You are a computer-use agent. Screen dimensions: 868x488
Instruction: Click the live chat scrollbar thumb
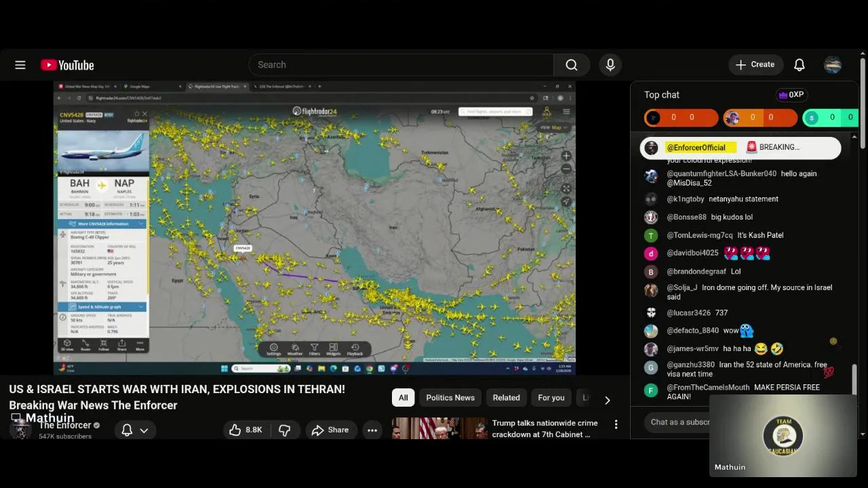point(854,380)
